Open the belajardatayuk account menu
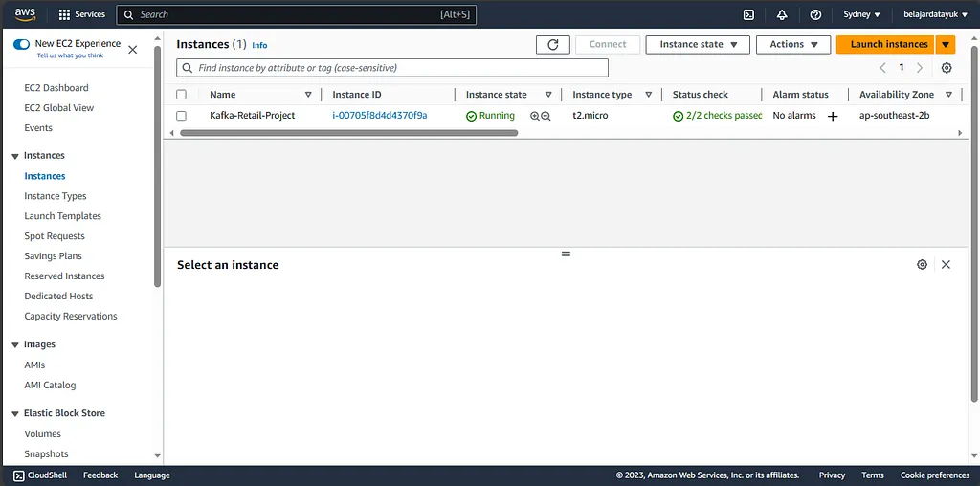The width and height of the screenshot is (980, 486). (x=935, y=14)
